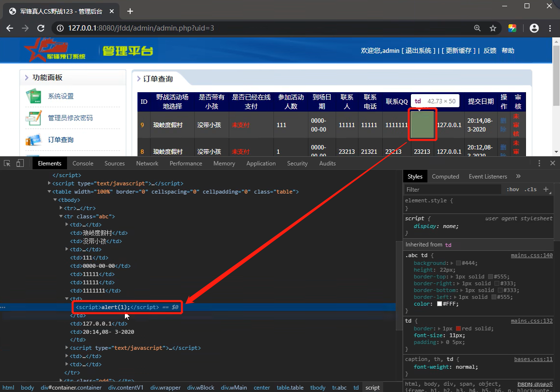
Task: Select the <td>127.0.0.1</td> DOM line
Action: tap(99, 324)
